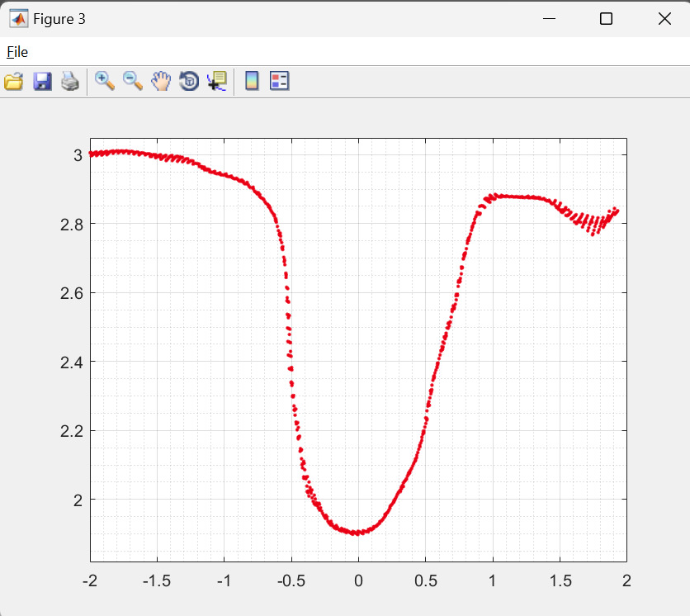Click the Open File folder icon
The height and width of the screenshot is (616, 690).
tap(14, 81)
